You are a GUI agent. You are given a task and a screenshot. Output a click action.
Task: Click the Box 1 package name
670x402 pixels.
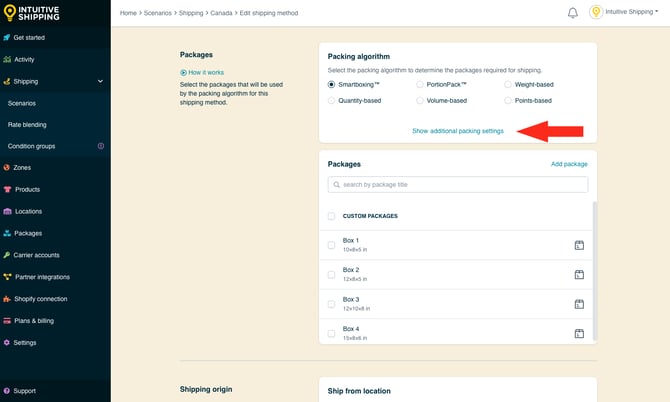351,241
